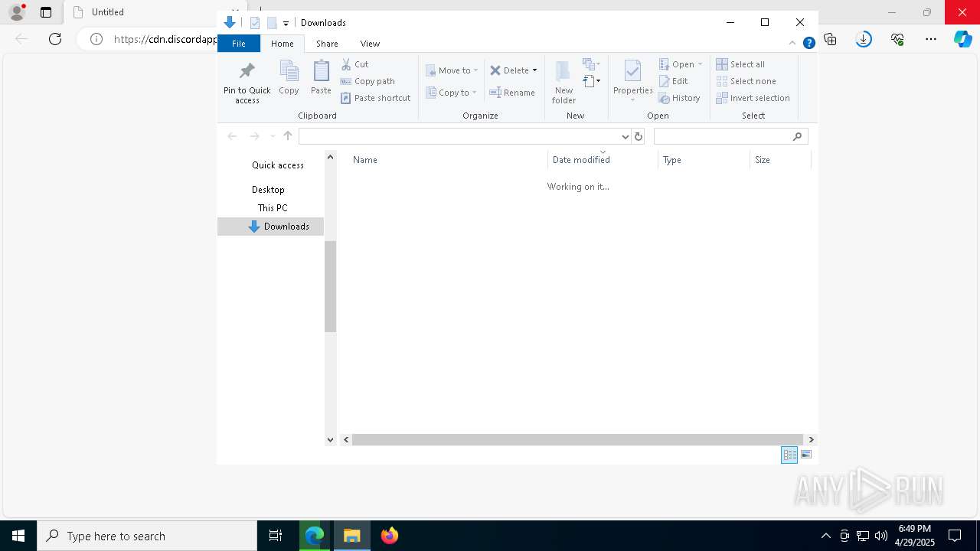Click Edit in the Open group
This screenshot has height=551, width=980.
point(674,81)
